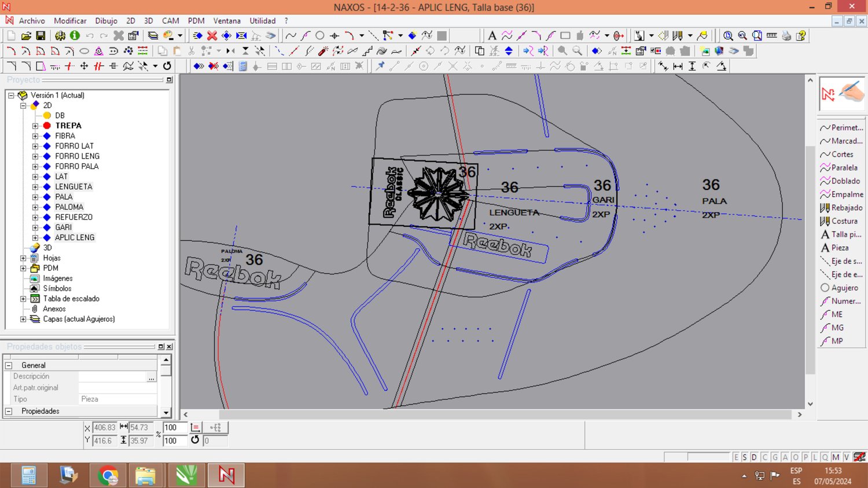
Task: Collapse the General properties section
Action: coord(9,365)
